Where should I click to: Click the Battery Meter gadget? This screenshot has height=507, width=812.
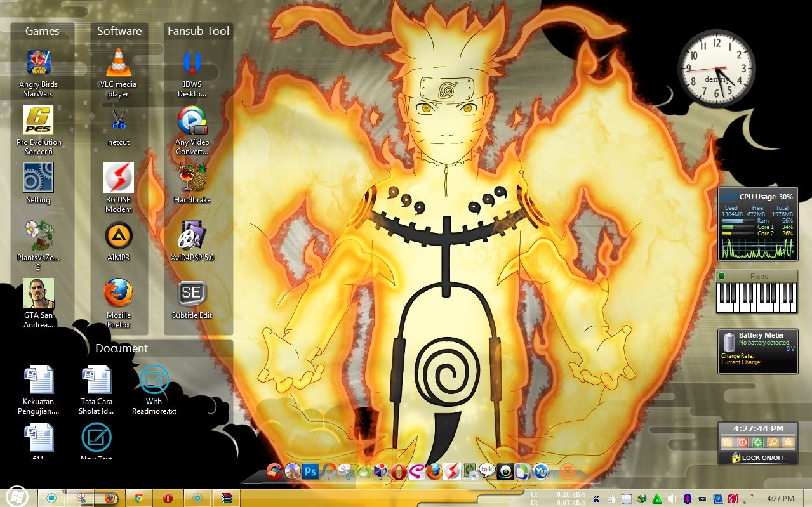(758, 351)
